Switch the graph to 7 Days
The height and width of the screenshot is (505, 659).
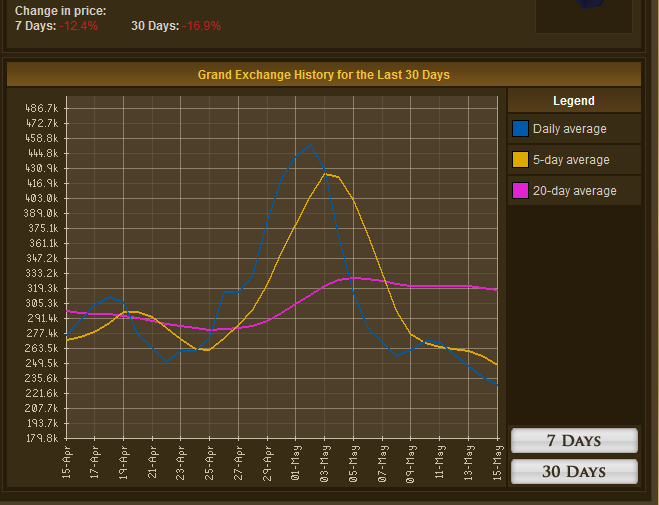574,440
